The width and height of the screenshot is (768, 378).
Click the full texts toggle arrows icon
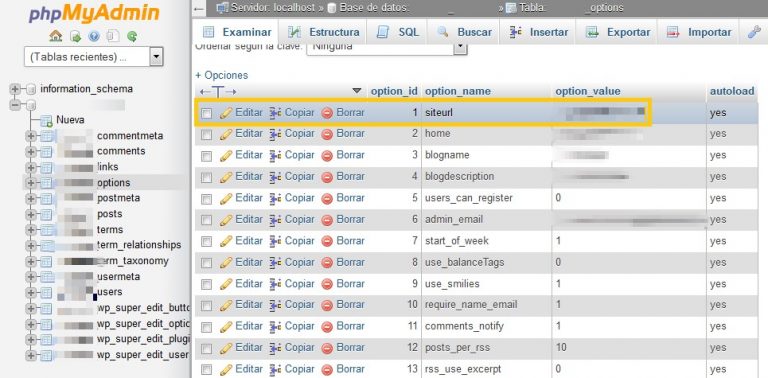point(218,91)
